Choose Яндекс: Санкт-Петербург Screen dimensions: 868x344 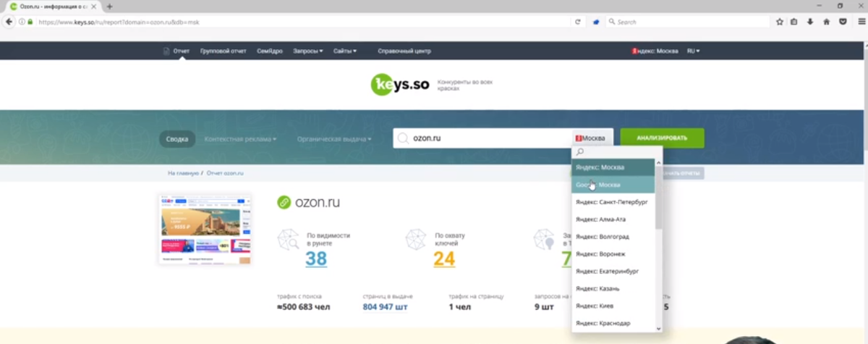click(x=613, y=202)
